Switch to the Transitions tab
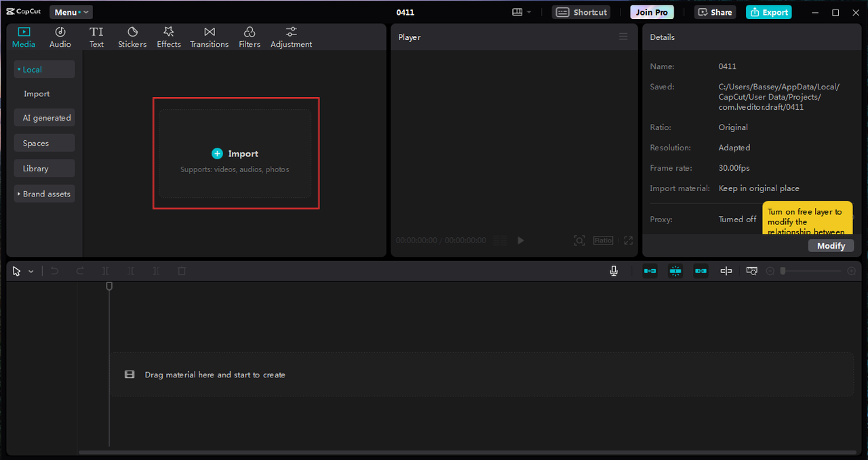 click(x=210, y=37)
